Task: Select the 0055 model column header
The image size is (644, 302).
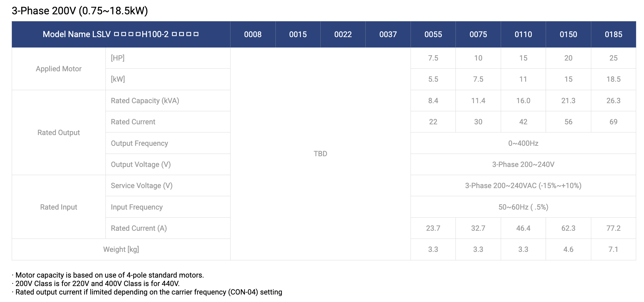Action: click(x=433, y=34)
